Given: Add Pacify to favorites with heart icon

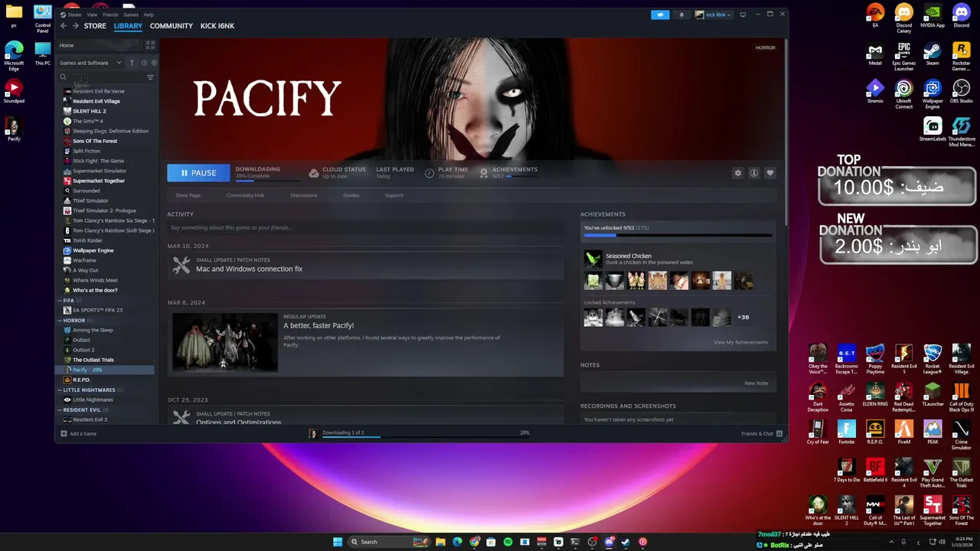Looking at the screenshot, I should 770,173.
